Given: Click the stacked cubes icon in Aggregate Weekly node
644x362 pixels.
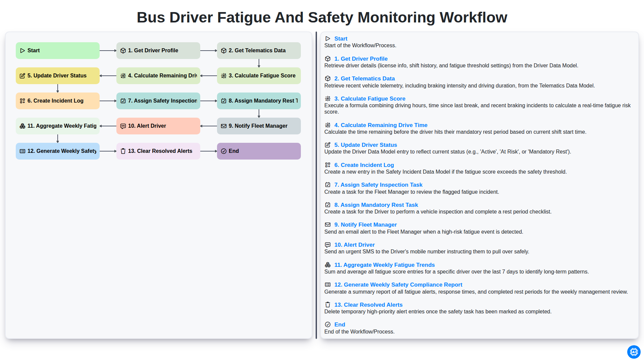Looking at the screenshot, I should 22,126.
